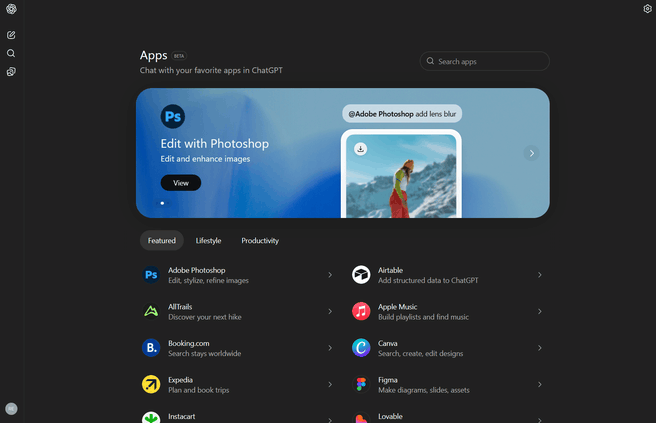Select the active carousel dot indicator

[x=162, y=203]
